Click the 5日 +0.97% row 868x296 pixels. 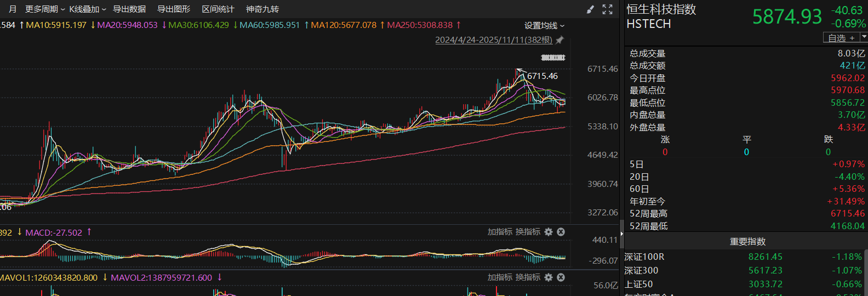point(747,164)
